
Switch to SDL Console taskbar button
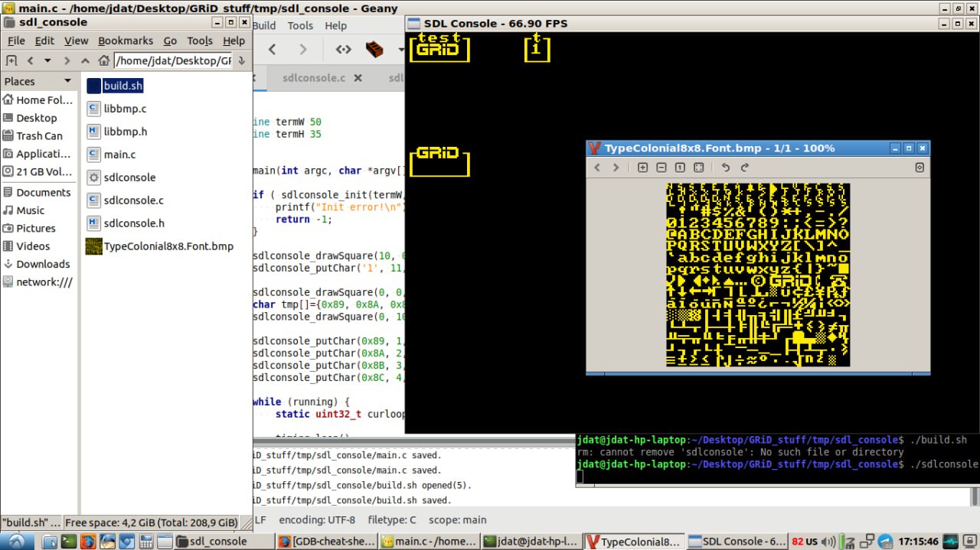[x=737, y=541]
